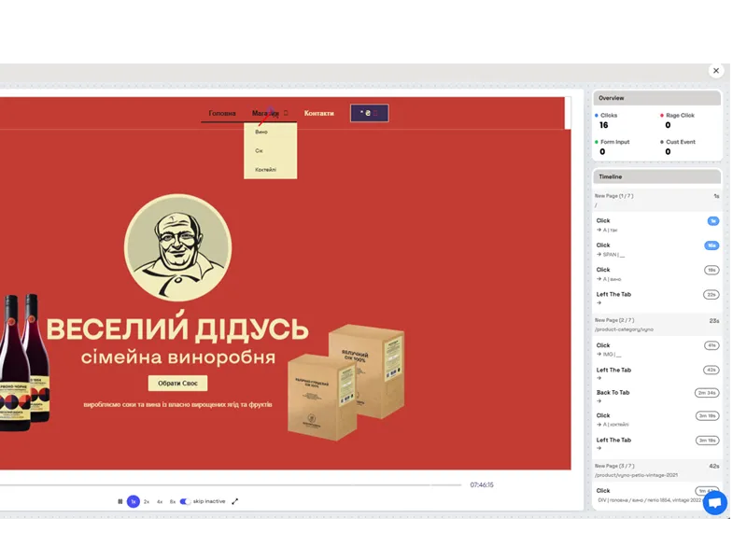Image resolution: width=747 pixels, height=560 pixels.
Task: Jump to the 2m 34s Back To Tab badge
Action: coord(707,393)
